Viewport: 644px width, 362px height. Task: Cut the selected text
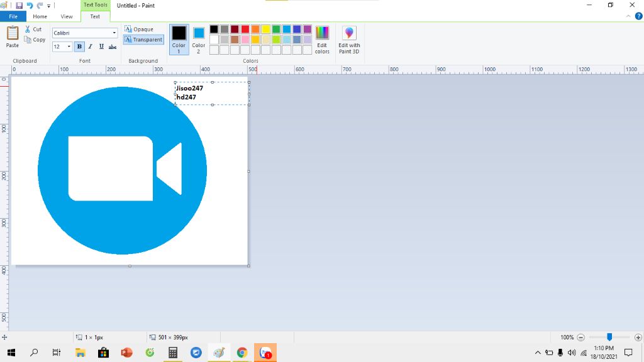pos(33,29)
